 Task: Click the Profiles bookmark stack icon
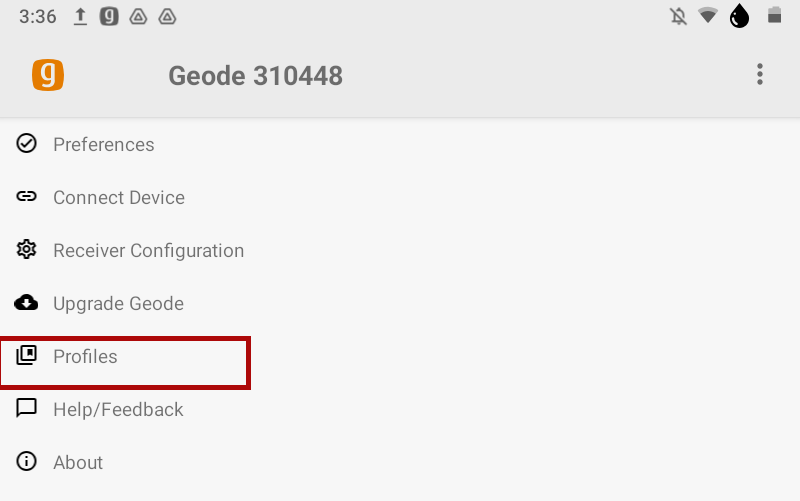(x=27, y=356)
